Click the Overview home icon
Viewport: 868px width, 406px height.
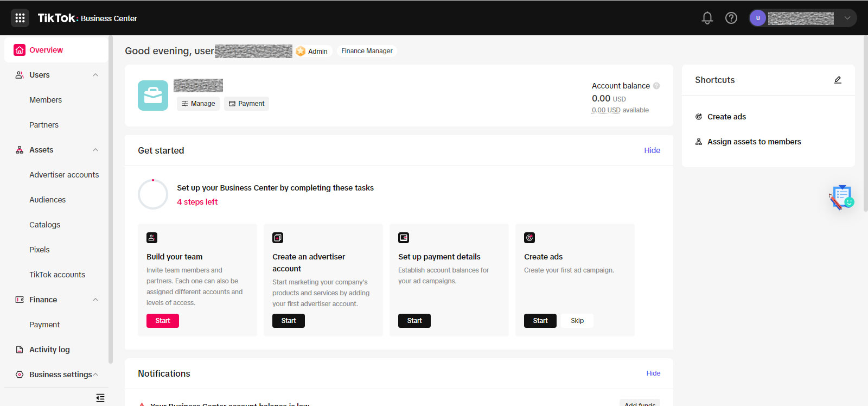pyautogui.click(x=20, y=50)
